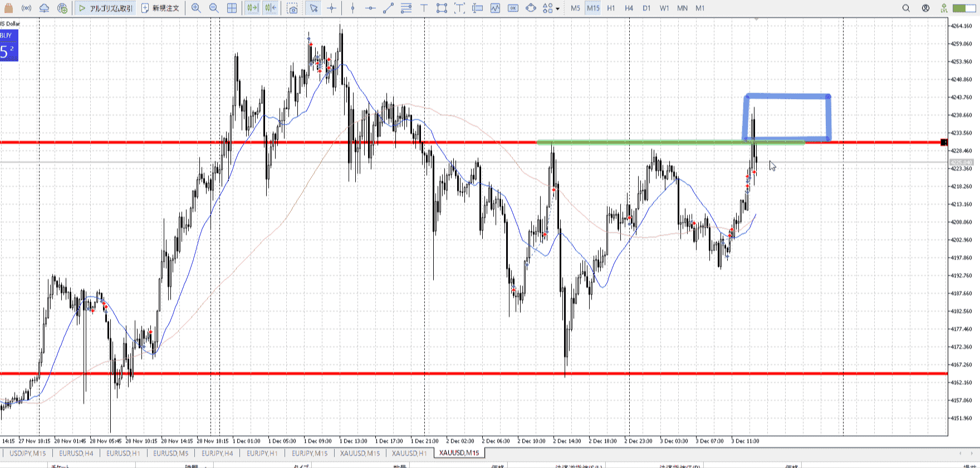
Task: Select the trendline drawing tool
Action: point(389,8)
